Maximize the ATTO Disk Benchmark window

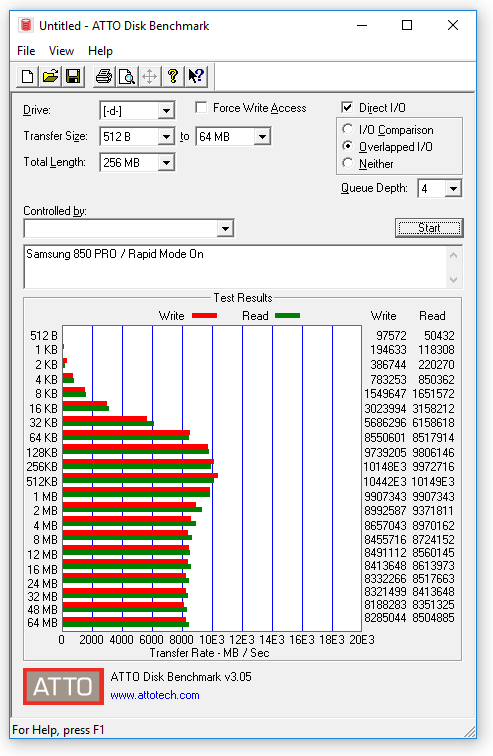tap(407, 25)
